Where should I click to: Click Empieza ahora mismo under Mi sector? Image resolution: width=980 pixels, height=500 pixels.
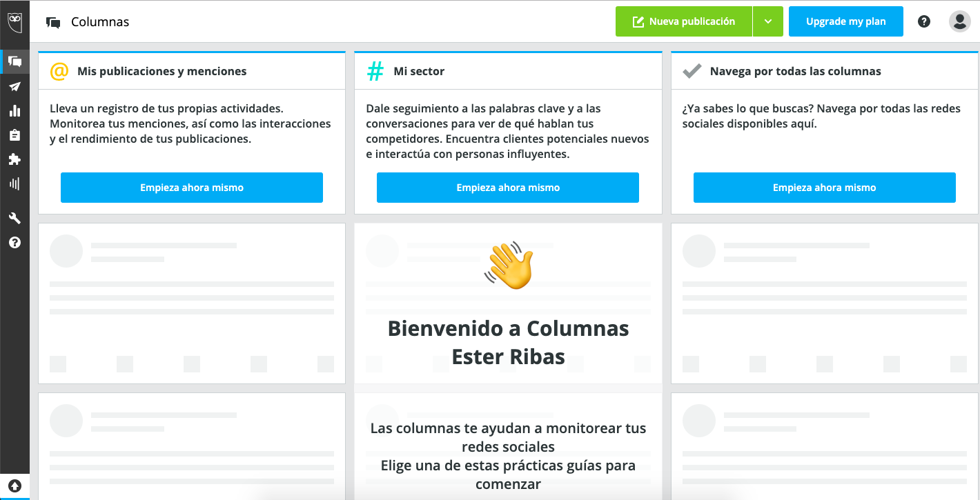[x=507, y=187]
